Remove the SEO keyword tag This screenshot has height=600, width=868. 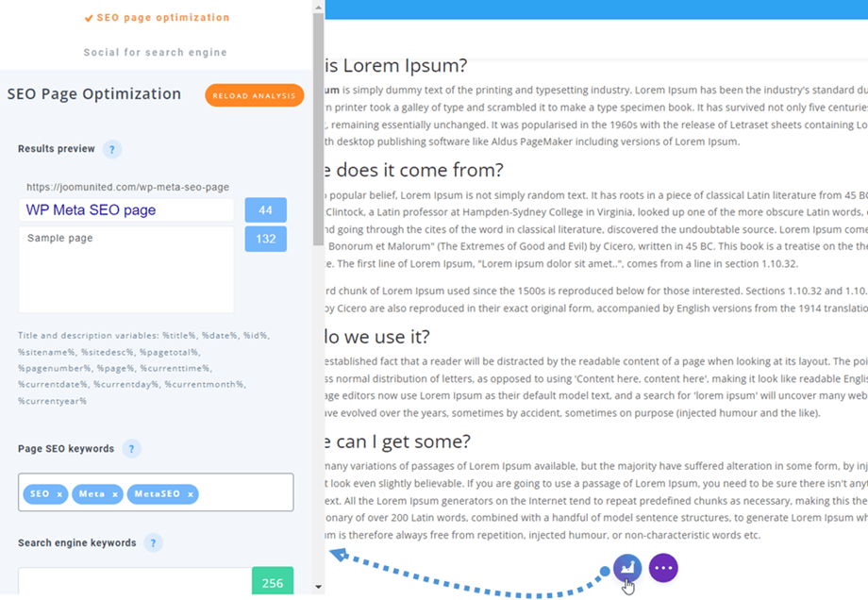click(x=59, y=494)
